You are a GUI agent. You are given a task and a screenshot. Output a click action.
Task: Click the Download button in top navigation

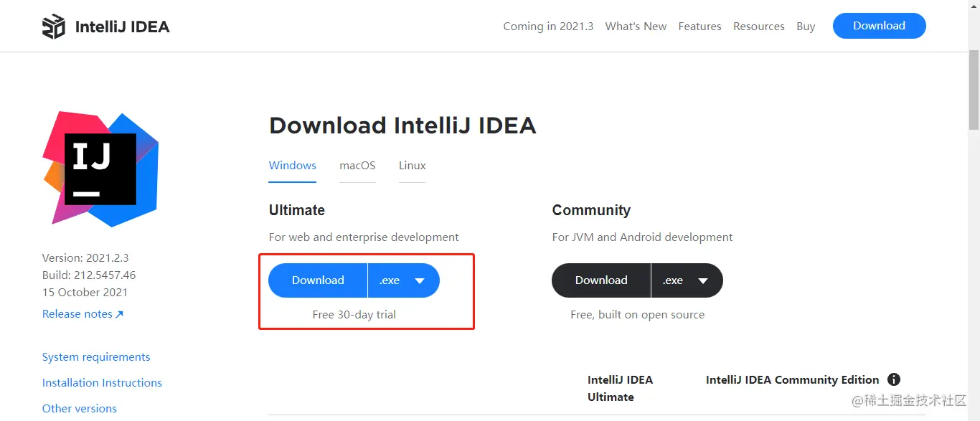tap(879, 26)
